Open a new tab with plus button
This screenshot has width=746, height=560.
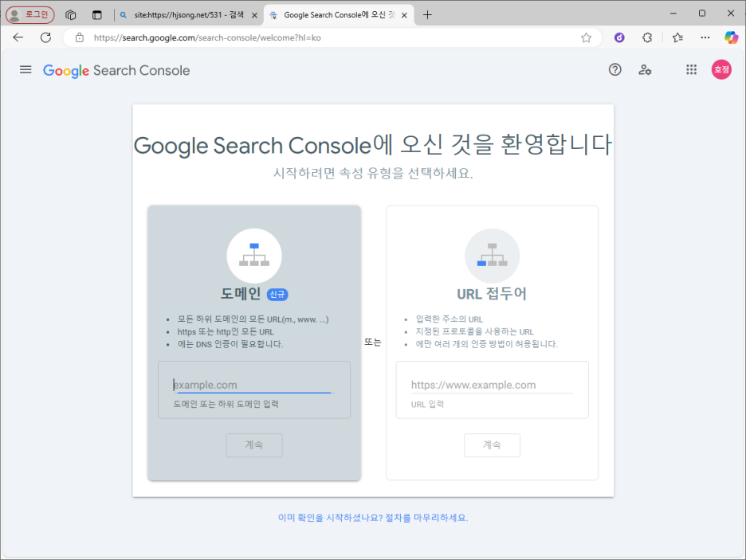tap(427, 14)
